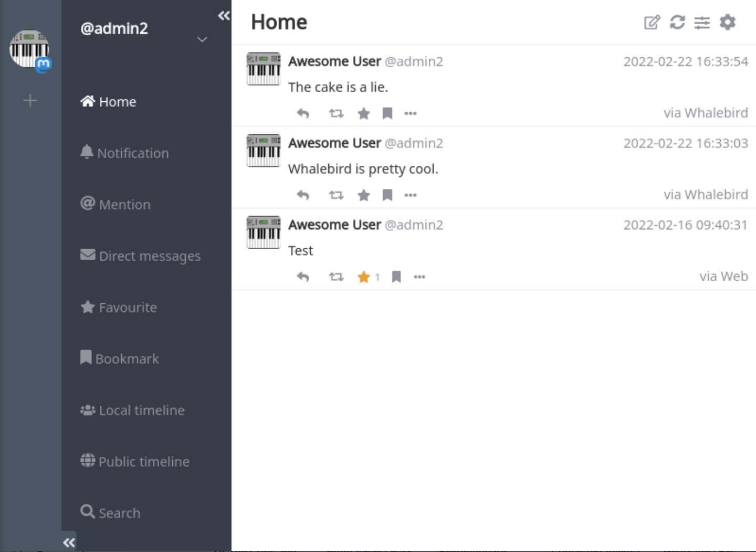Bookmark the "Whalebird is pretty cool." post
756x552 pixels.
(x=387, y=195)
